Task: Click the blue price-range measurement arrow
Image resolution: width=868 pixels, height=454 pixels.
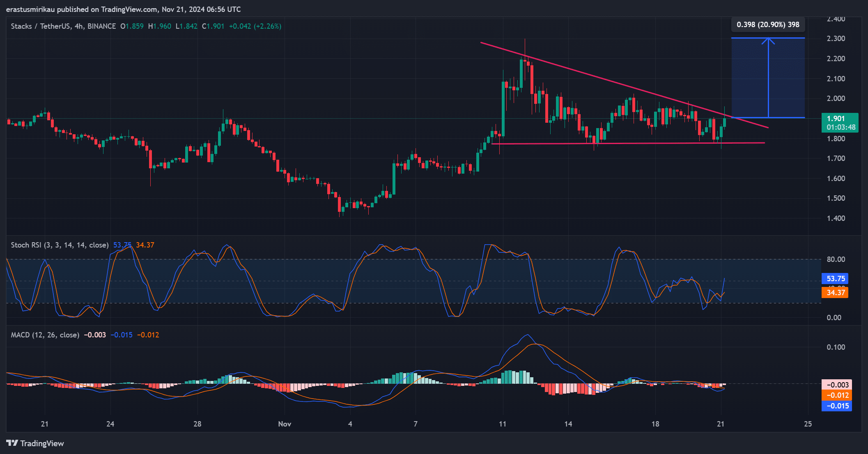Action: (768, 78)
